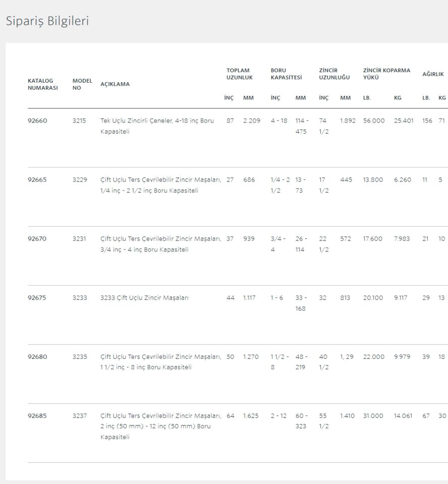Select the 3233 Çift Uçlu Zincir Maşaları description

pyautogui.click(x=145, y=298)
